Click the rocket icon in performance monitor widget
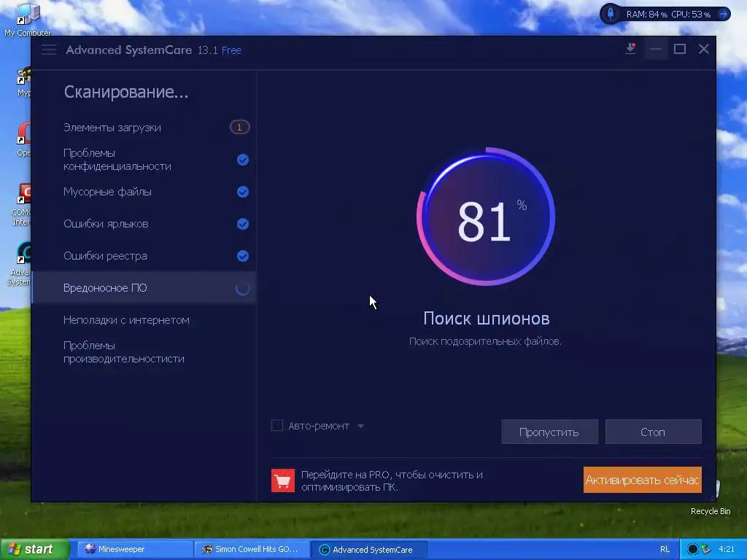 611,14
